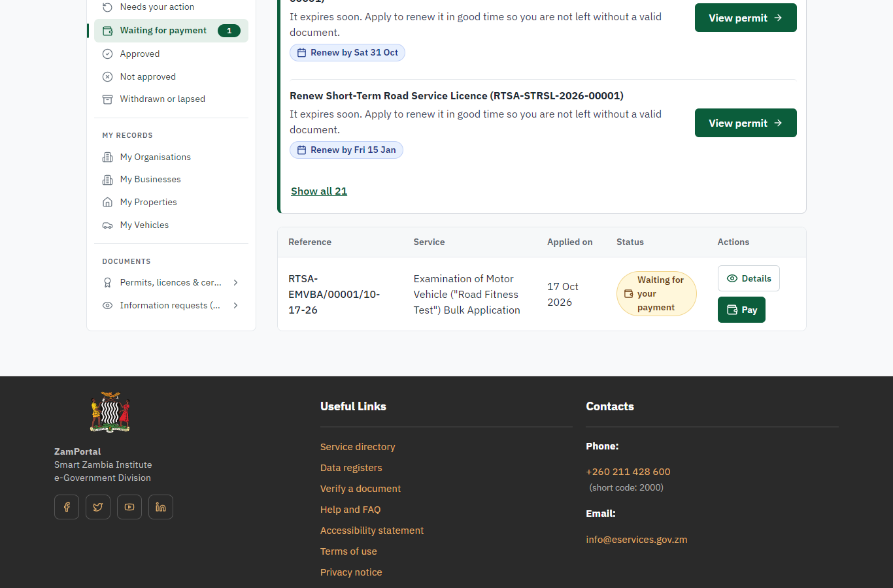Click the My Businesses building icon
Image resolution: width=893 pixels, height=588 pixels.
coord(108,180)
